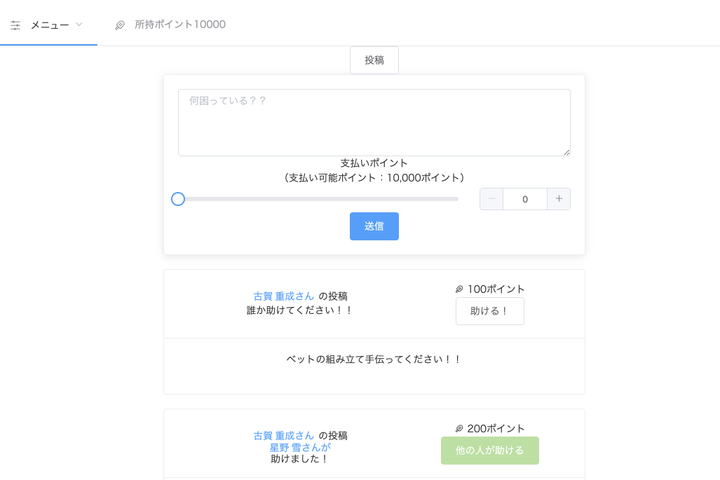Click the menu settings sliders icon
Screen dimensions: 720x480
(x=16, y=25)
